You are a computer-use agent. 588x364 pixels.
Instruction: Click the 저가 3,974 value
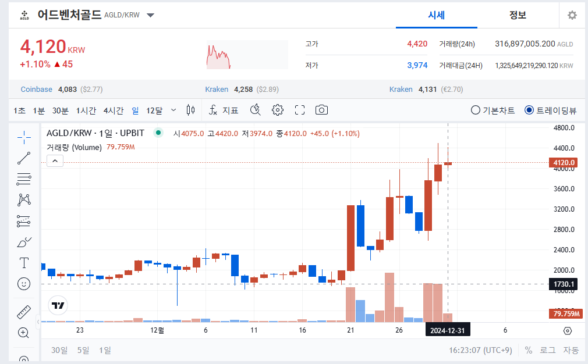(417, 65)
